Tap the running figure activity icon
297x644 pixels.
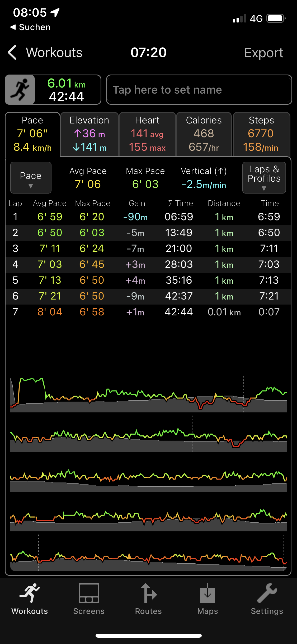pyautogui.click(x=20, y=90)
